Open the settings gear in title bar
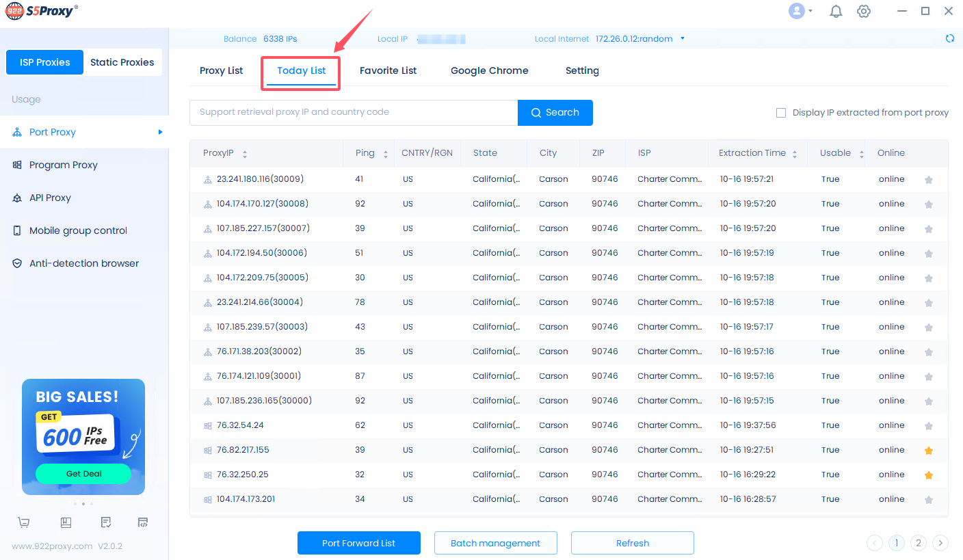This screenshot has width=963, height=560. [864, 12]
